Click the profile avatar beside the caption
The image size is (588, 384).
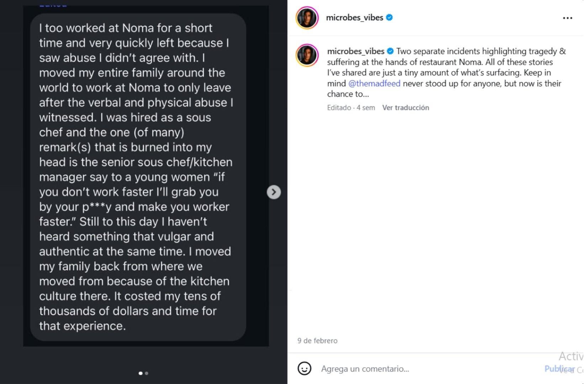click(x=307, y=55)
